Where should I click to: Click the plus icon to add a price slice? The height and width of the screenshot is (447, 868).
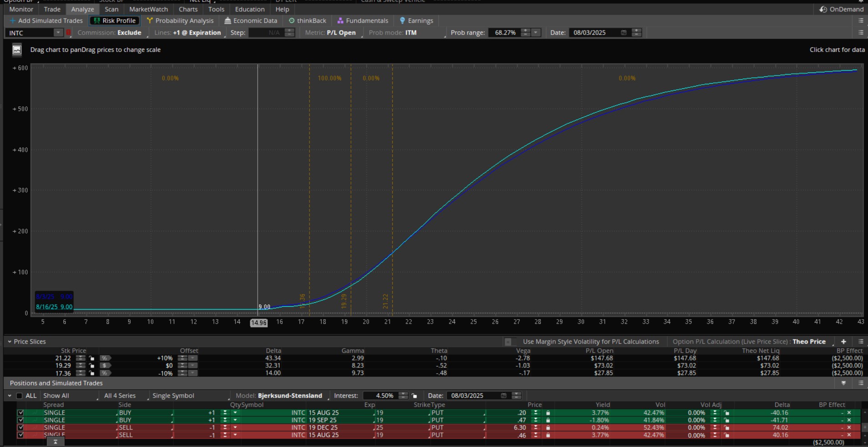[843, 341]
